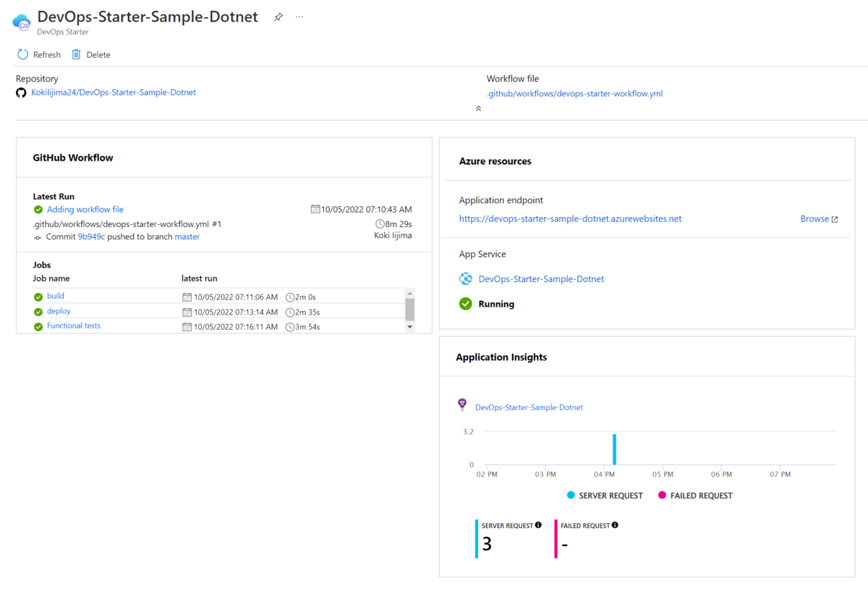Click the Browse external link button

point(819,219)
